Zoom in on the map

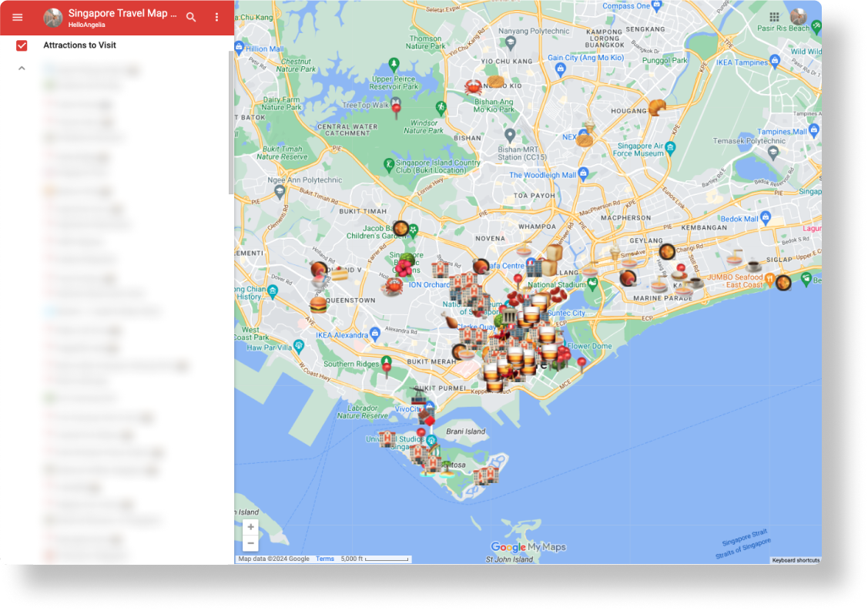pos(251,527)
